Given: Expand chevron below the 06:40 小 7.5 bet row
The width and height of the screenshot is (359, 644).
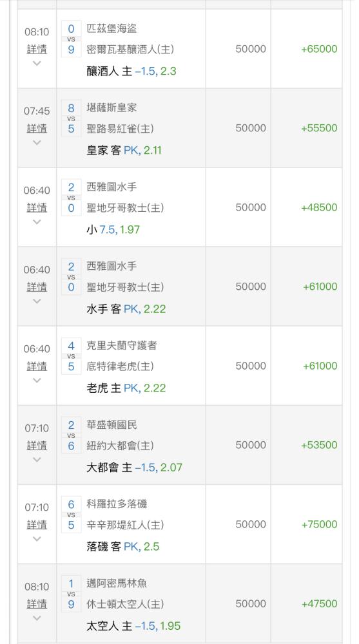Looking at the screenshot, I should (x=37, y=222).
